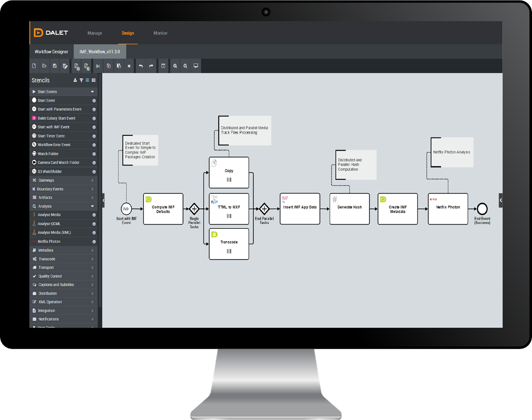The height and width of the screenshot is (420, 532).
Task: Click the Zoom In magnifier icon
Action: [x=175, y=66]
